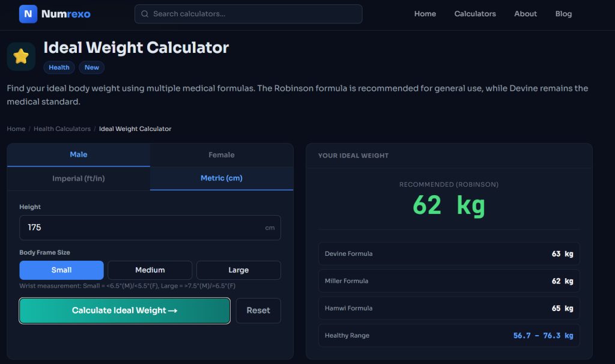Viewport: 615px width, 364px height.
Task: Click the Ideal Weight Calculator page heading
Action: pyautogui.click(x=136, y=47)
